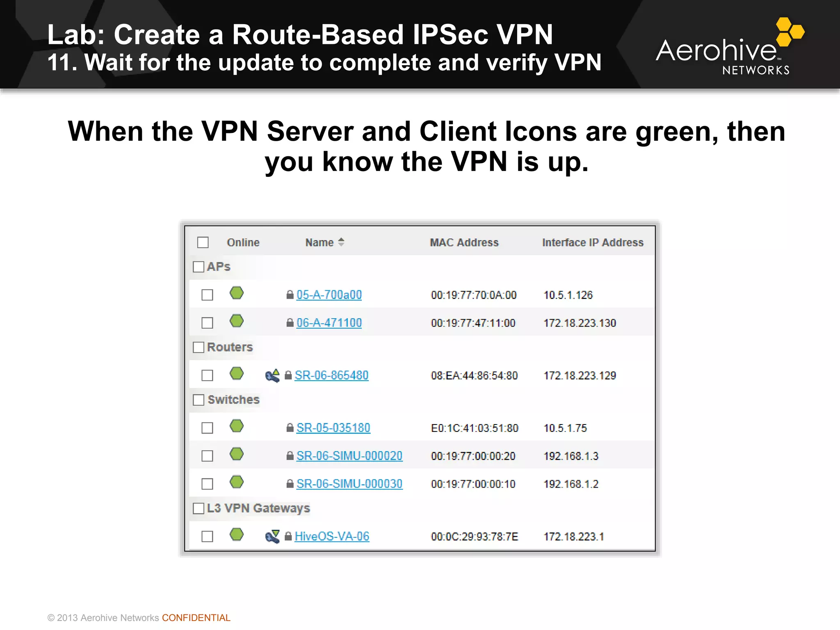Select checkbox for gateway HiveOS-VA-06
This screenshot has height=630, width=840.
[207, 536]
